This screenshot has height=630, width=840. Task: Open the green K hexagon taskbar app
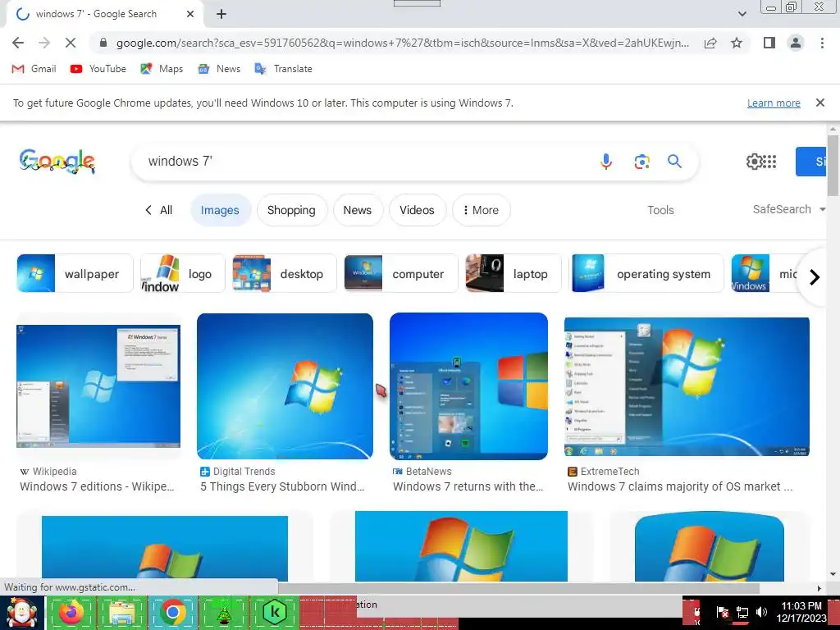pos(274,612)
